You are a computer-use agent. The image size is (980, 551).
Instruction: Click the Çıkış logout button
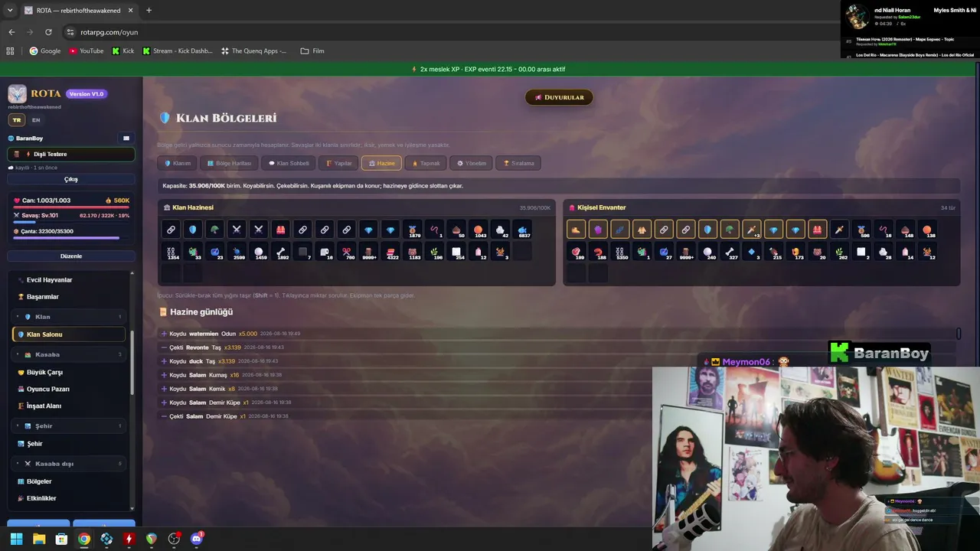(71, 179)
